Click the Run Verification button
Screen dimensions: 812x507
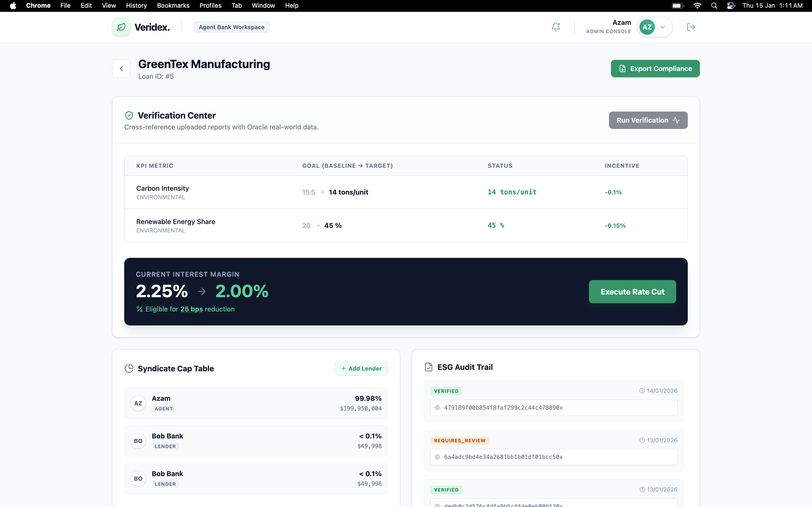[648, 120]
